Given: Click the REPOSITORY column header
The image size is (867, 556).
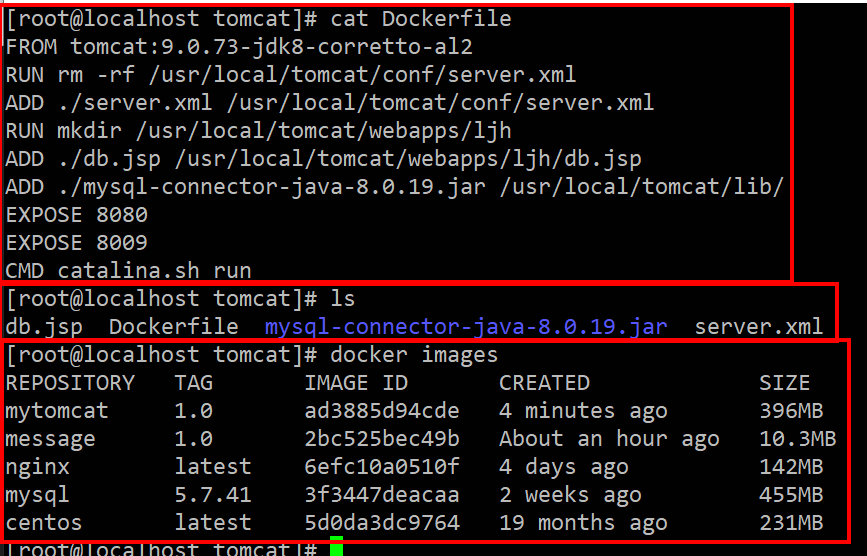Looking at the screenshot, I should pyautogui.click(x=70, y=383).
